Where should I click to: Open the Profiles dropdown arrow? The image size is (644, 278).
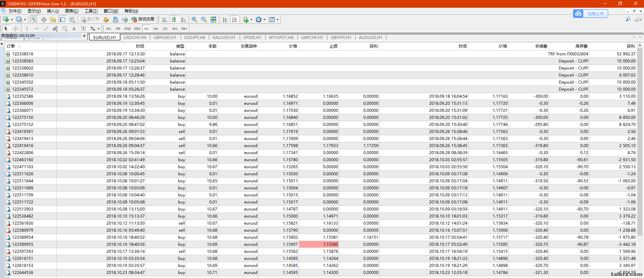(25, 19)
